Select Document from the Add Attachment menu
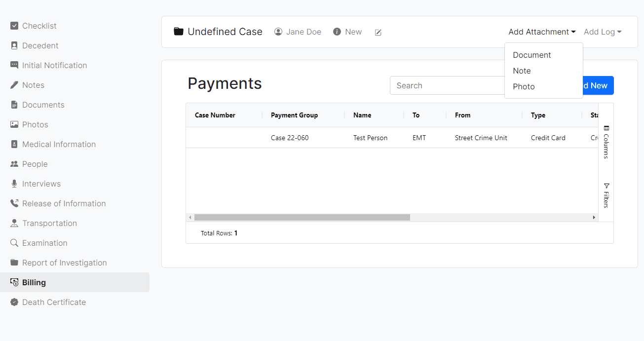This screenshot has width=644, height=341. pyautogui.click(x=531, y=55)
